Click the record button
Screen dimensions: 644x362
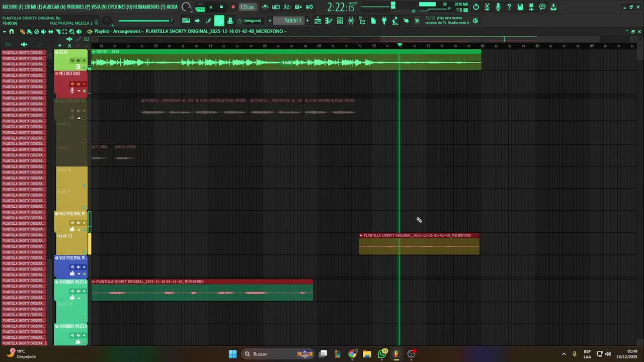(233, 7)
